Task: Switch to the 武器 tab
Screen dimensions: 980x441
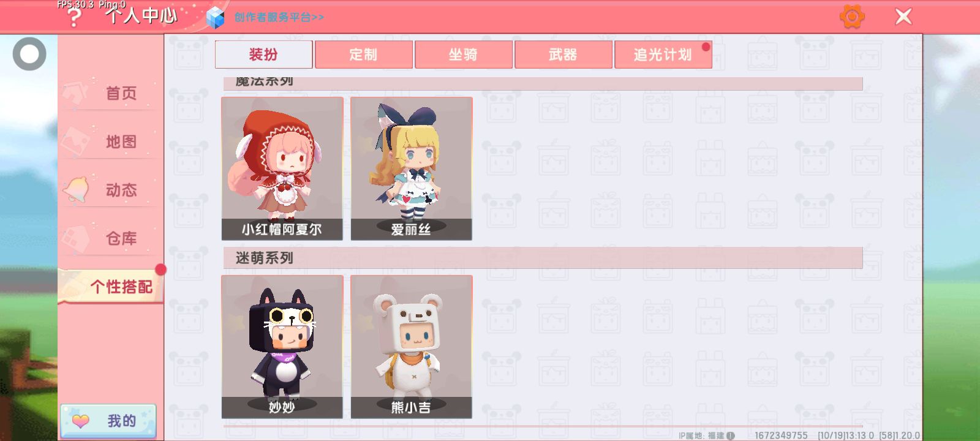Action: 563,55
